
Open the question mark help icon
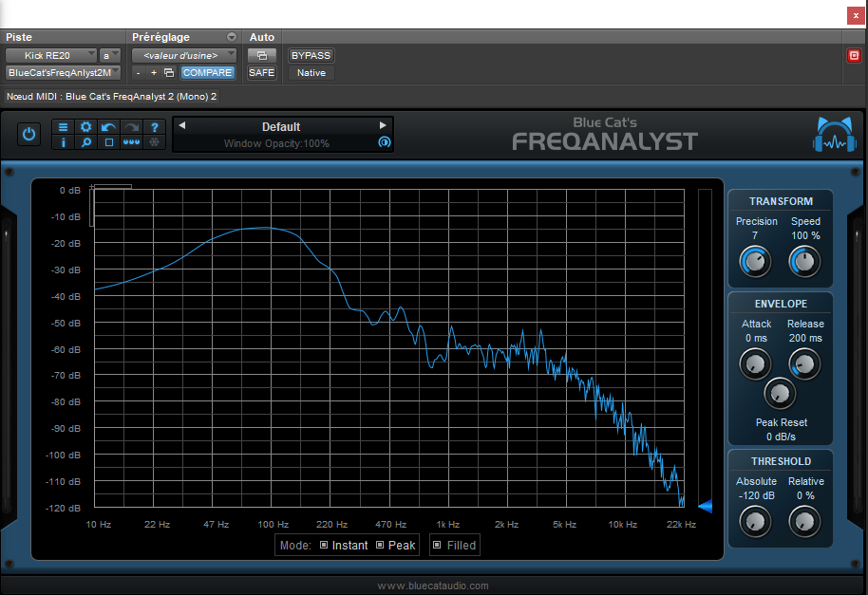(155, 126)
